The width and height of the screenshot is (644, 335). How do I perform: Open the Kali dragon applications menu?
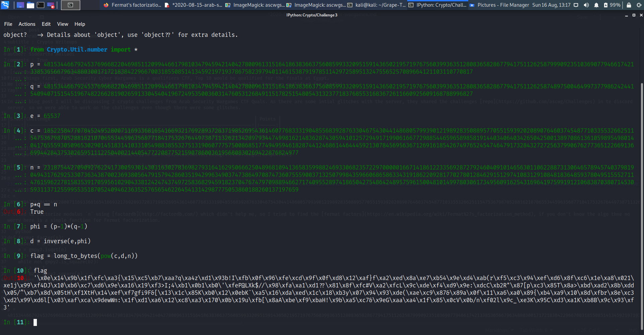point(5,5)
